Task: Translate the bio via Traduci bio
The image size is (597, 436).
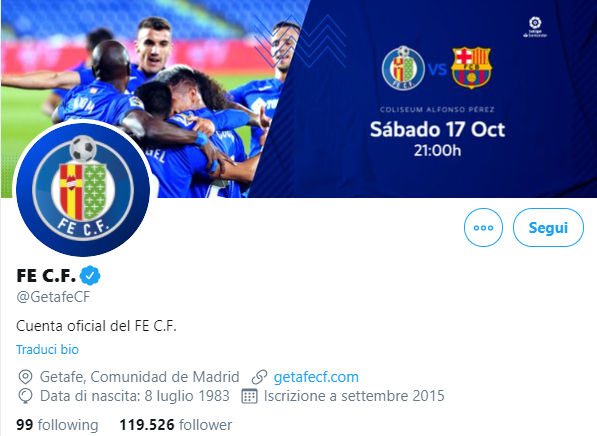Action: click(x=48, y=349)
